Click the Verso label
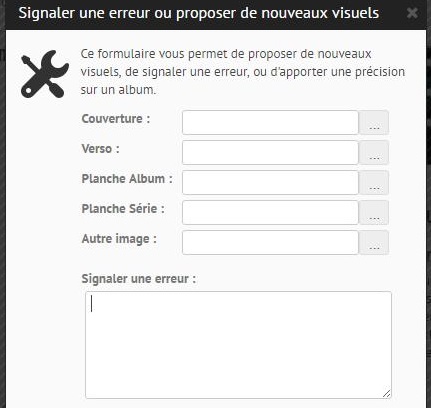431x408 pixels. 100,149
